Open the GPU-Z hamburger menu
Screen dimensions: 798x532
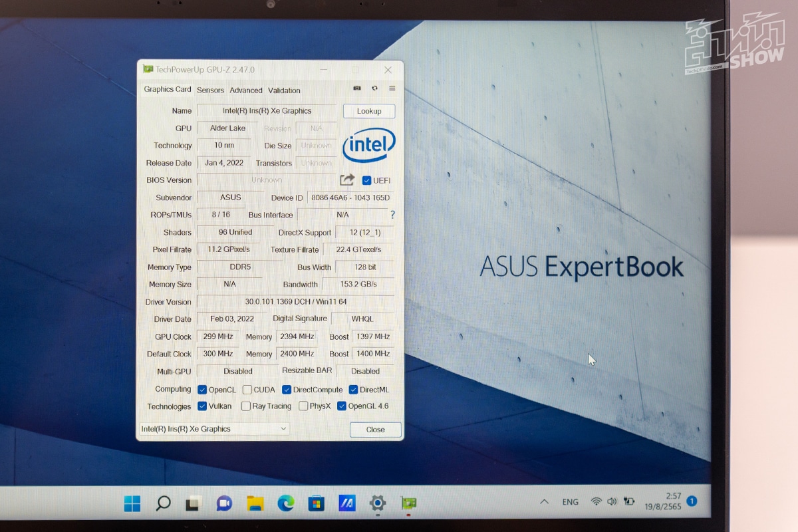tap(392, 88)
